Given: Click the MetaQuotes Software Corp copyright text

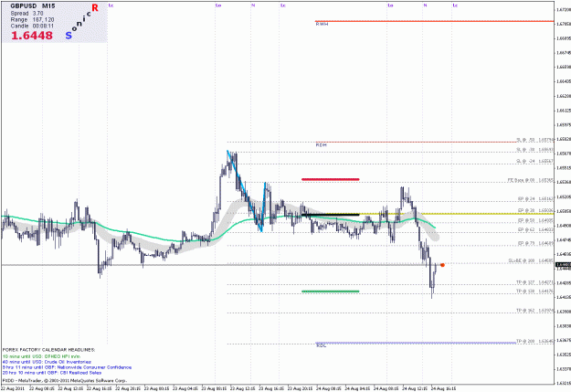Looking at the screenshot, I should [x=65, y=380].
